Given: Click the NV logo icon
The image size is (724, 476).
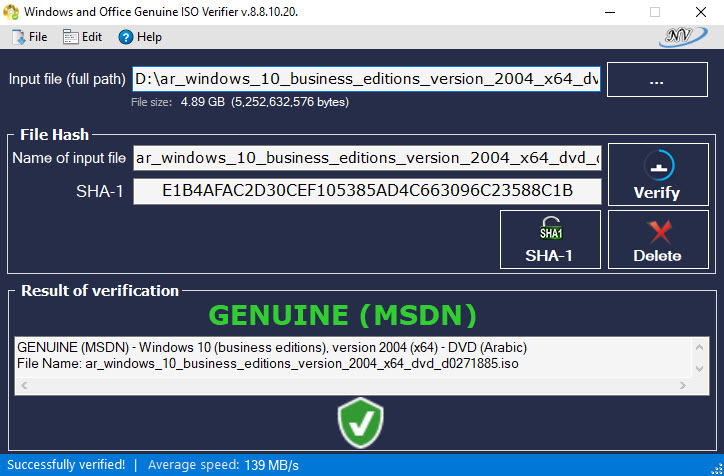Looking at the screenshot, I should click(x=682, y=37).
